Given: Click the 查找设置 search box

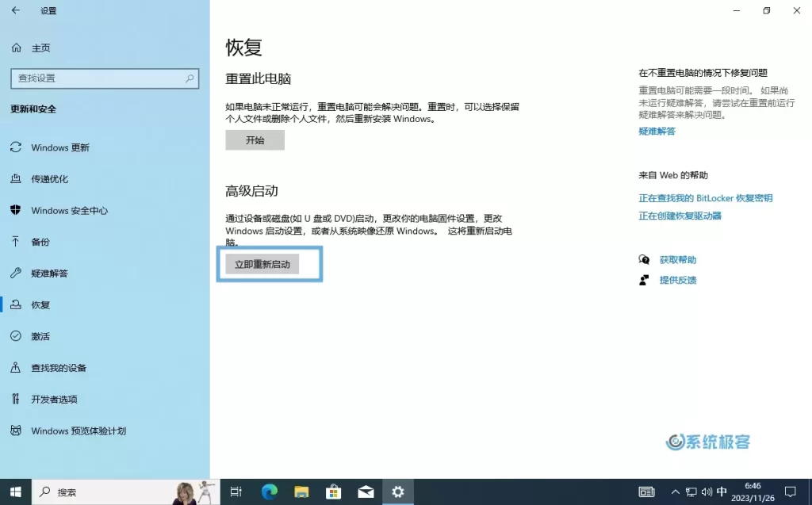Looking at the screenshot, I should tap(104, 78).
